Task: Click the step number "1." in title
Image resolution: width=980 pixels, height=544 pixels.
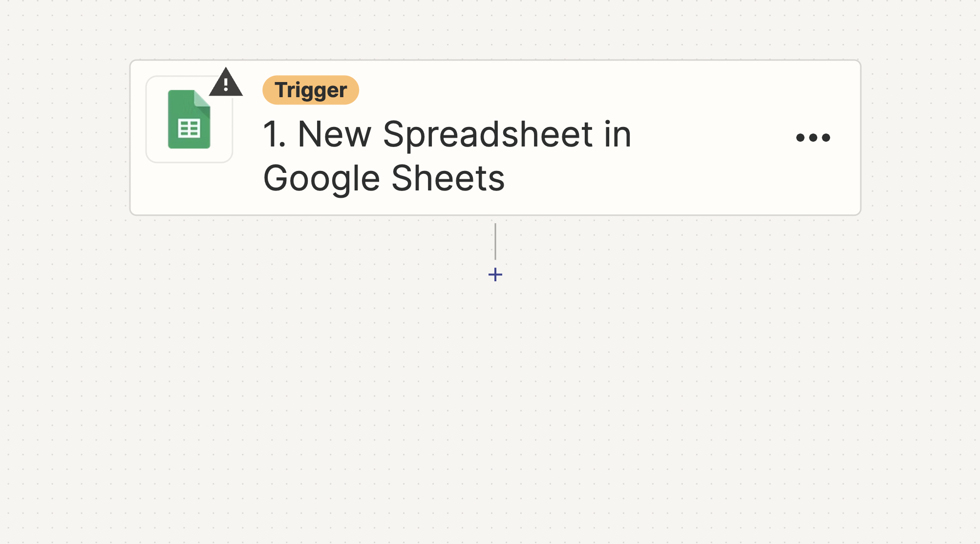Action: pos(274,134)
